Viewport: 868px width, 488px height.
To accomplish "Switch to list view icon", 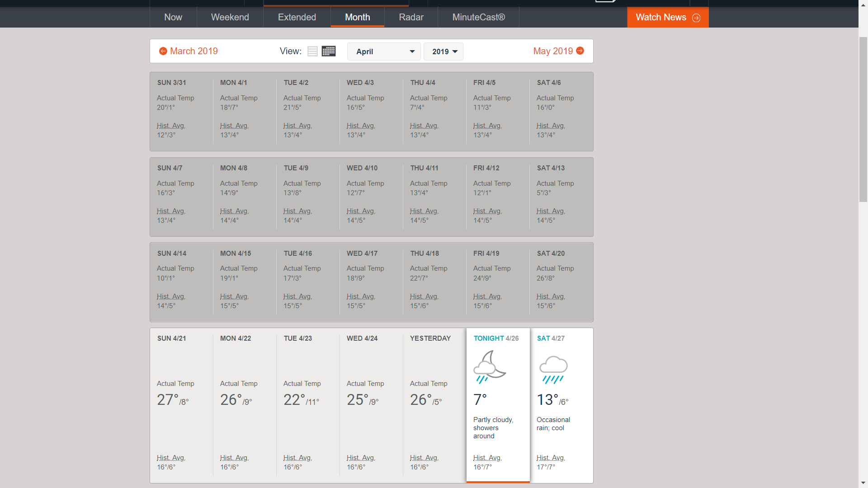I will [x=312, y=51].
